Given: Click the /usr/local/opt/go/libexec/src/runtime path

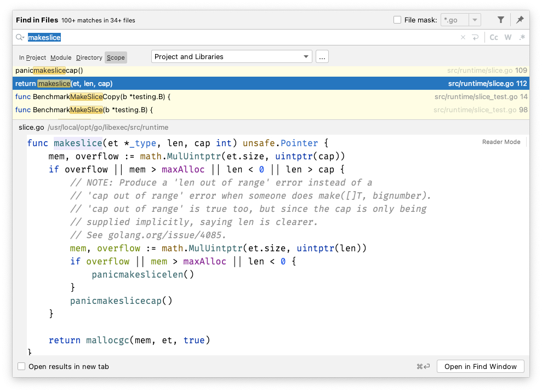Looking at the screenshot, I should [x=108, y=128].
